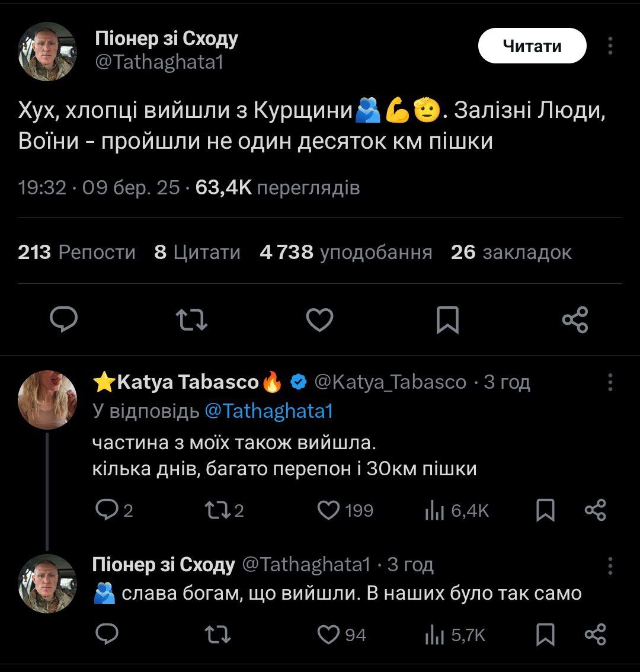Share Katya Tabasco's reply
640x672 pixels.
tap(595, 510)
